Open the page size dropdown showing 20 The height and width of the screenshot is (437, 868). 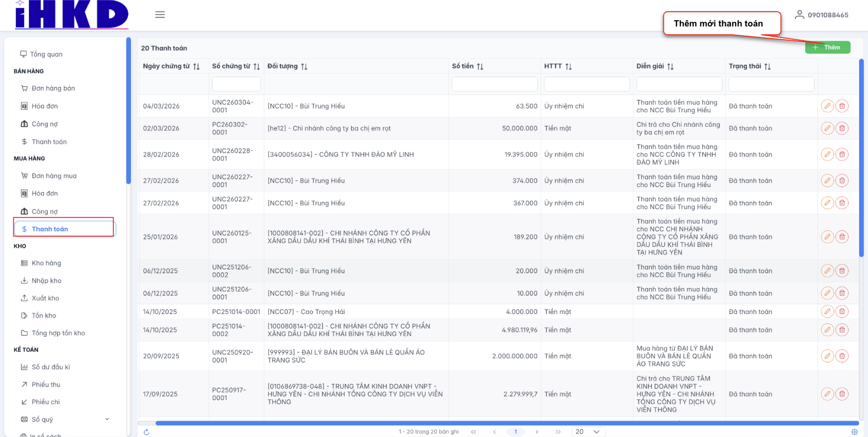coord(588,432)
